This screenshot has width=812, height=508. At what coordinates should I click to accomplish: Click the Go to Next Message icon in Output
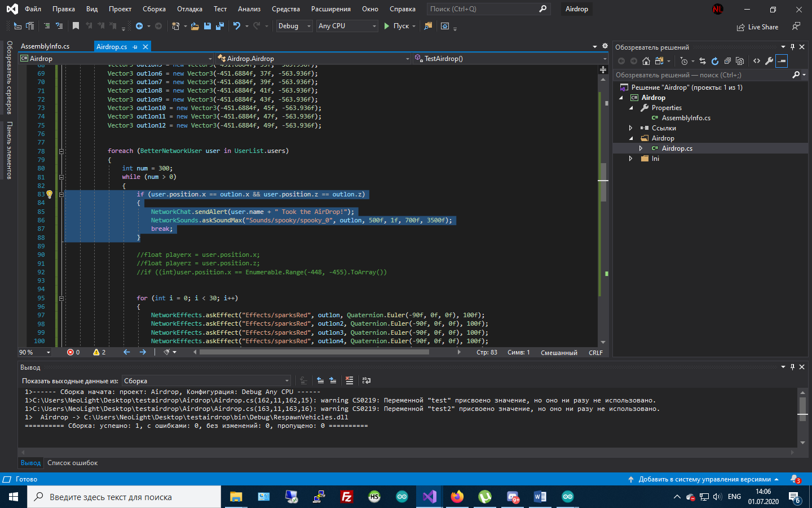point(333,380)
